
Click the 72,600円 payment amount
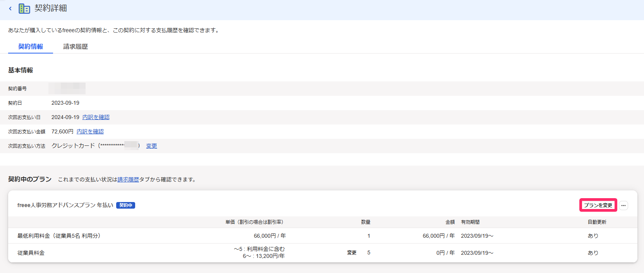(62, 131)
